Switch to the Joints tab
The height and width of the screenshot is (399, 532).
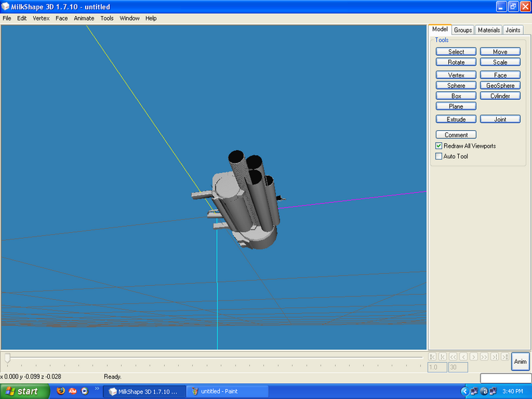coord(513,30)
